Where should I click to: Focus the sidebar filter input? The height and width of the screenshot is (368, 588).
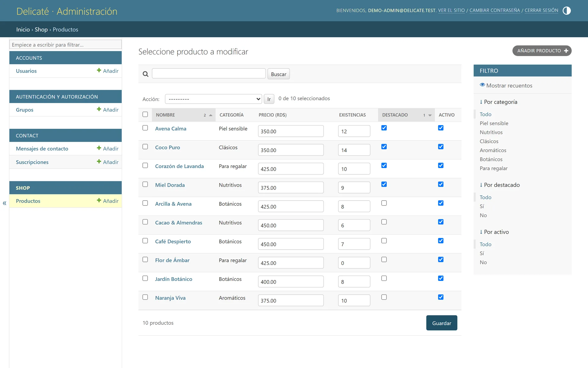[x=65, y=44]
